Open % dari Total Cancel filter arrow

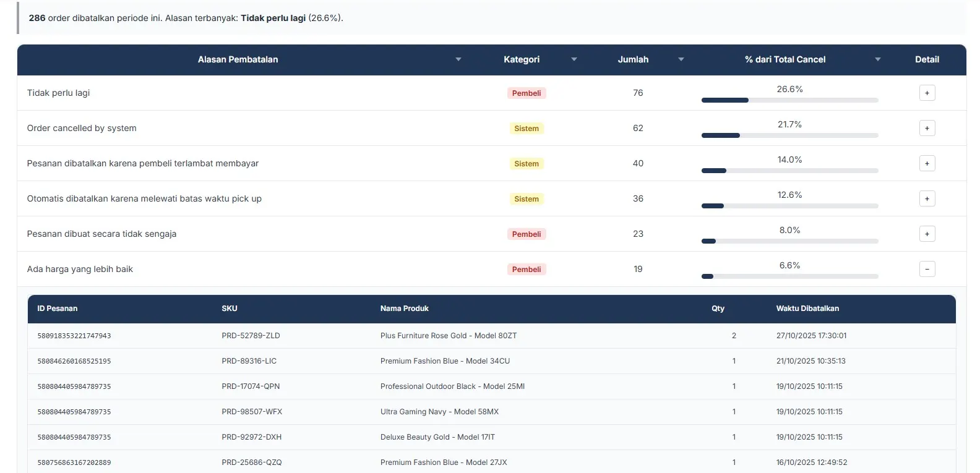[878, 59]
